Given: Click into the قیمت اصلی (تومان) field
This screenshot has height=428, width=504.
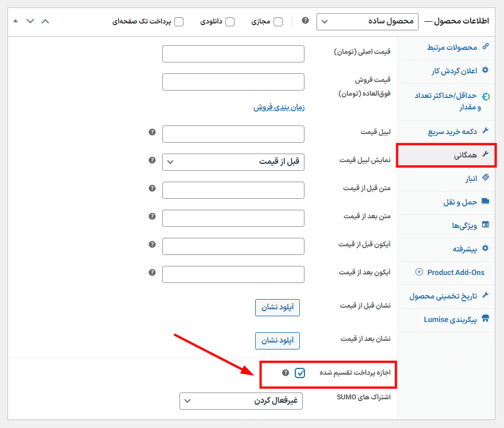Looking at the screenshot, I should tap(233, 54).
